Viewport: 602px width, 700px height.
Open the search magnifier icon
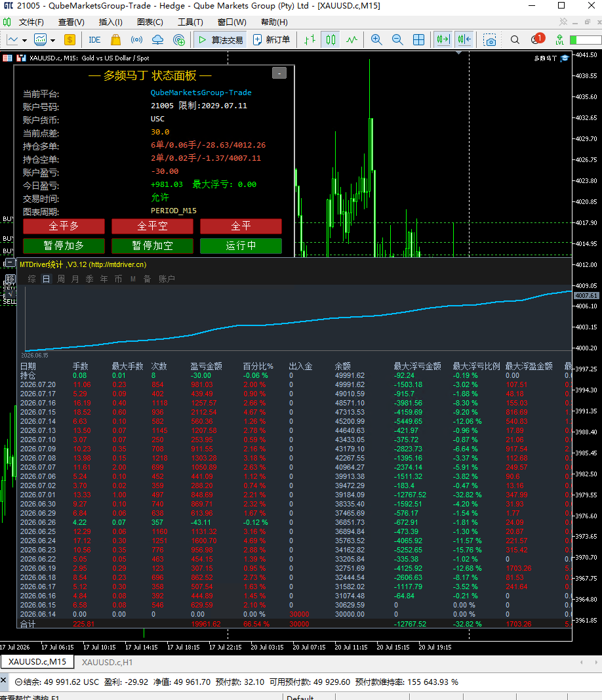coord(515,40)
